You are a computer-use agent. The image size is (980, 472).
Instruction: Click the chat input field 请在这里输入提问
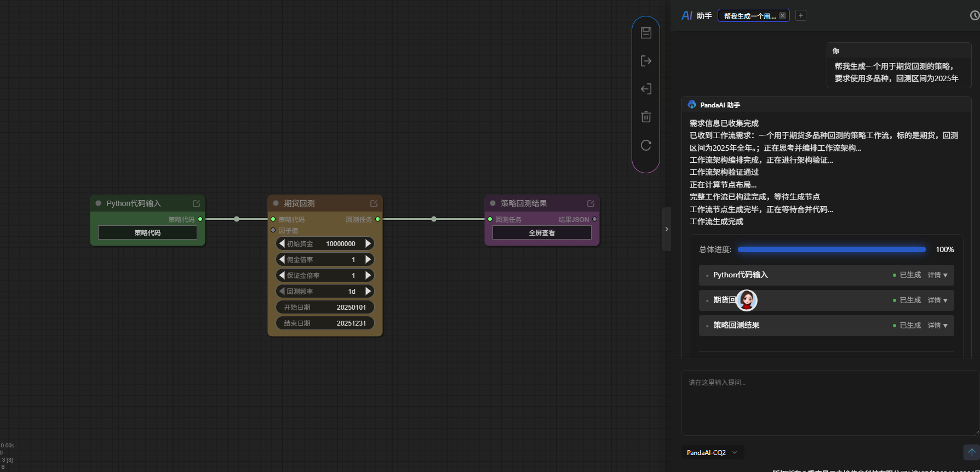click(x=827, y=403)
